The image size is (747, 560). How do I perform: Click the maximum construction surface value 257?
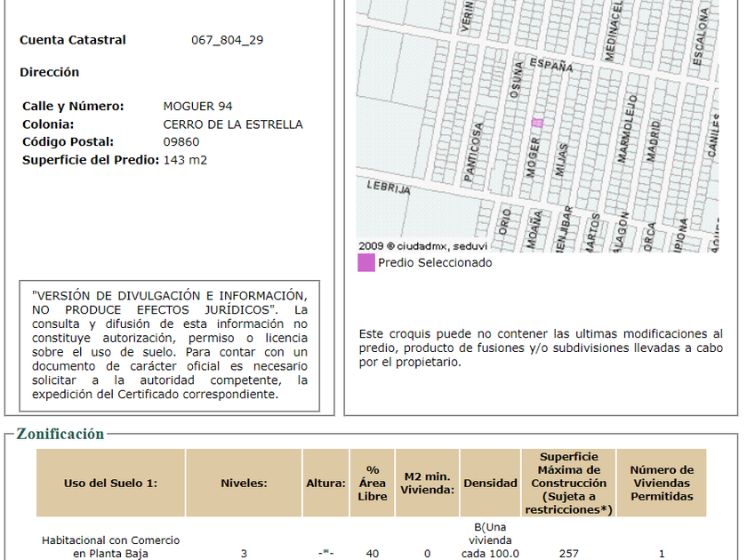tap(568, 553)
